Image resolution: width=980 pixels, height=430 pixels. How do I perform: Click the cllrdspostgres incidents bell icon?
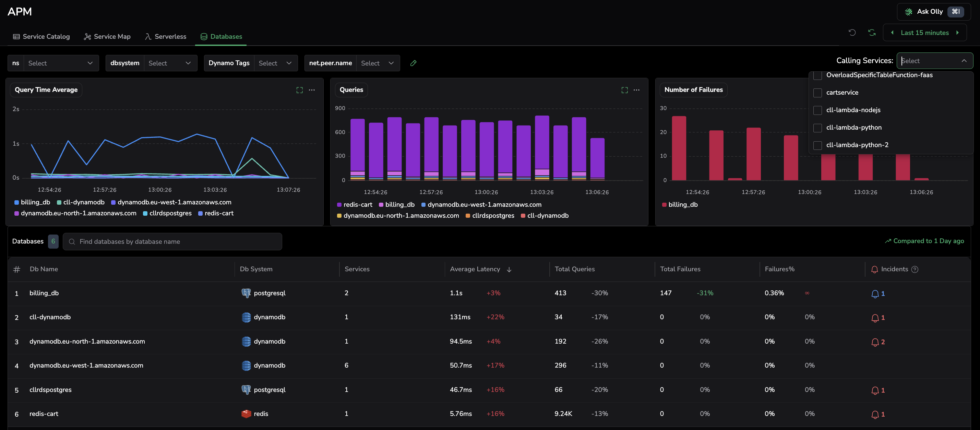click(875, 391)
